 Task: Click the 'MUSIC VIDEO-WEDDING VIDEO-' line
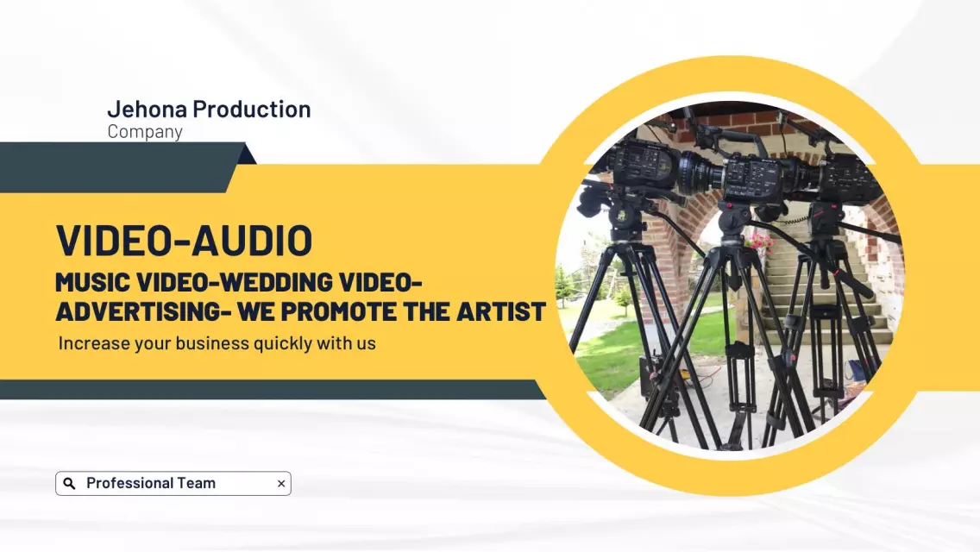[x=239, y=282]
